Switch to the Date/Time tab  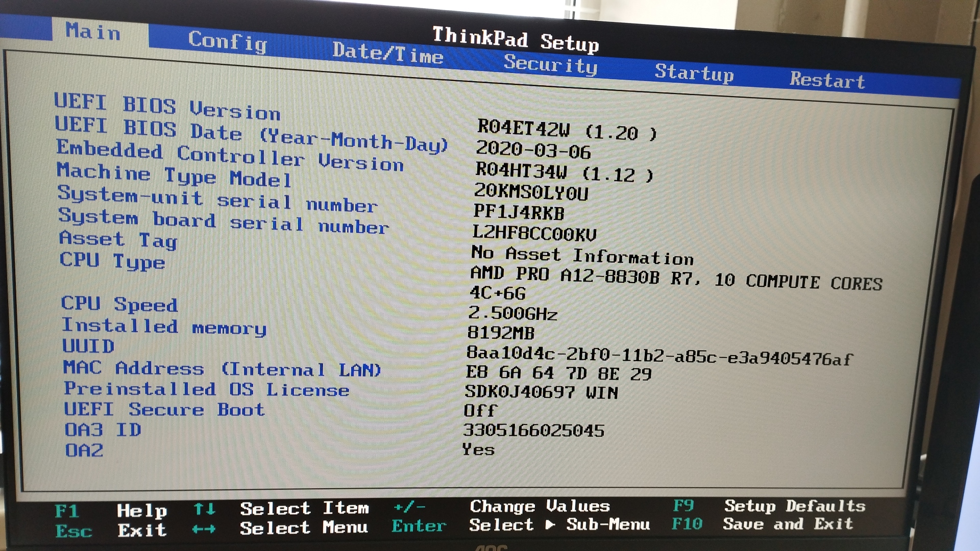point(387,53)
